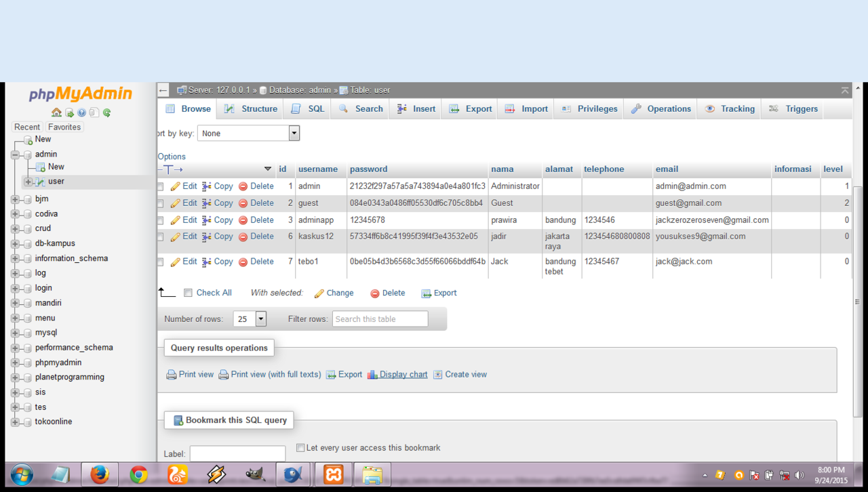Viewport: 868px width, 492px height.
Task: Launch Firefox from the taskbar
Action: pos(100,474)
